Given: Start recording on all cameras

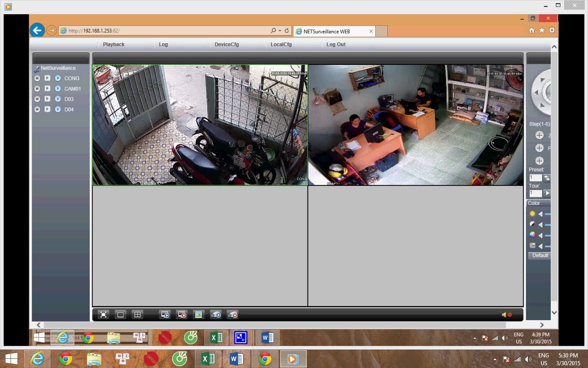Looking at the screenshot, I should tap(216, 315).
